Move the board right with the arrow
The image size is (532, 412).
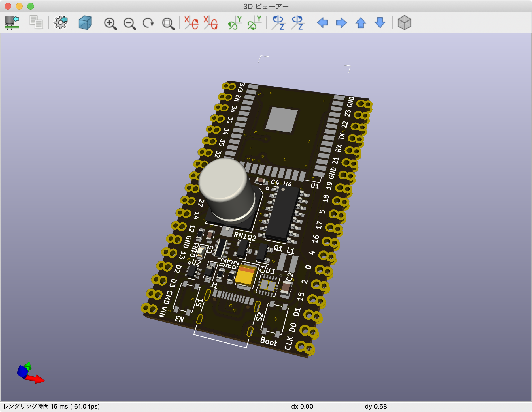pyautogui.click(x=341, y=23)
